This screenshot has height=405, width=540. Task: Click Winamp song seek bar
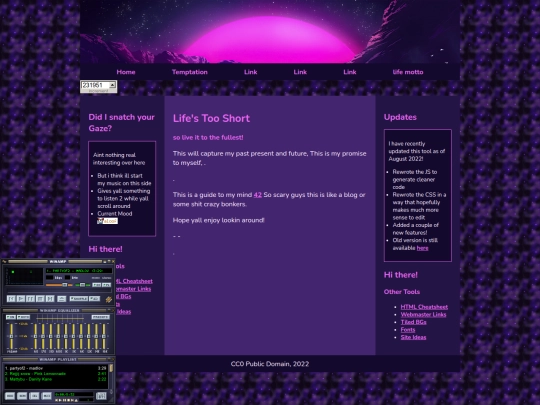[59, 290]
